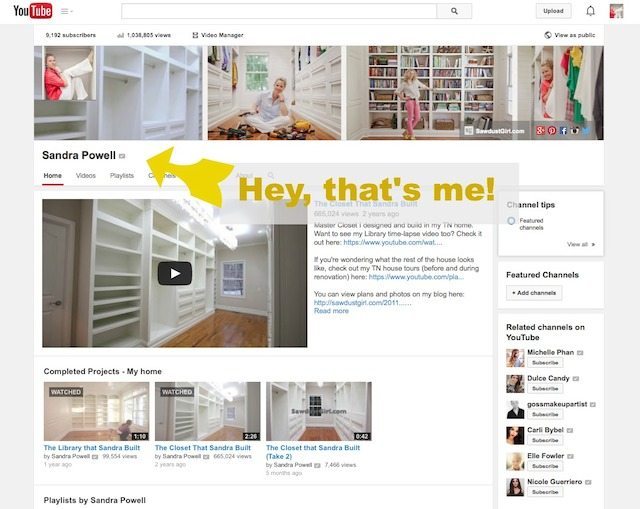Subscribe to gossmakeupartist

click(545, 414)
